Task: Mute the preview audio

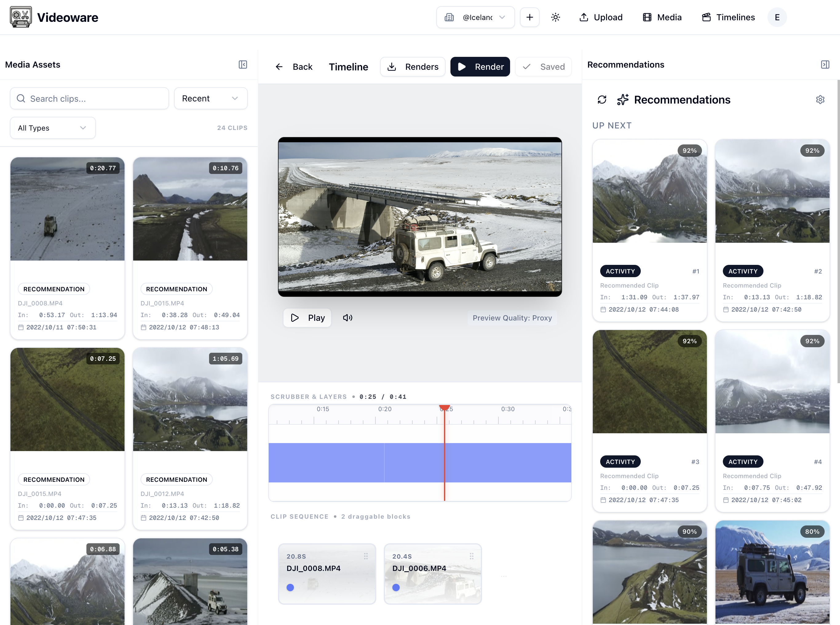Action: point(347,318)
